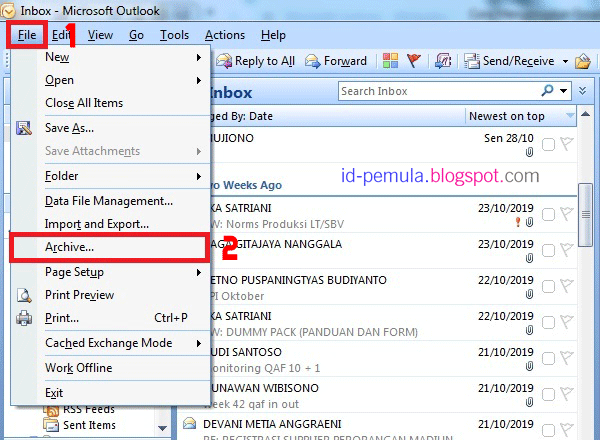Select the RSS Feeds folder
This screenshot has width=600, height=440.
click(x=89, y=409)
